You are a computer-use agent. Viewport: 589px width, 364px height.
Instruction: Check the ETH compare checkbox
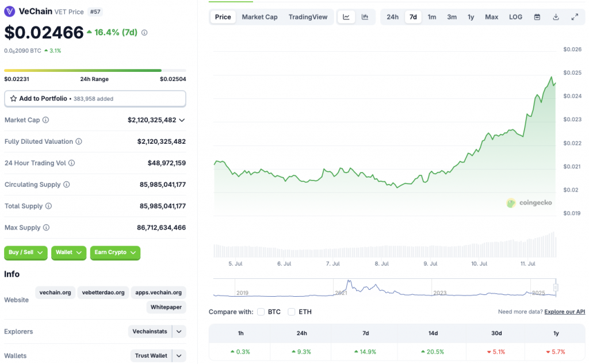coord(291,312)
